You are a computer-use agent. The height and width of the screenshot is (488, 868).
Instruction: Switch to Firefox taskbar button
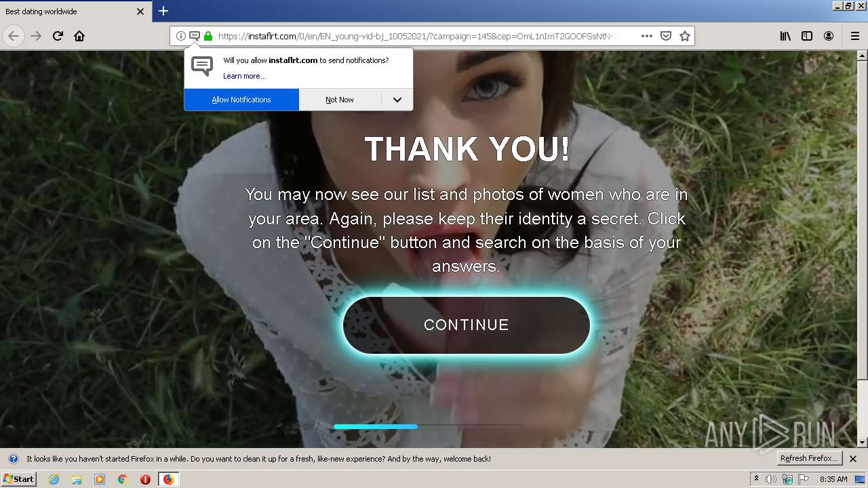[x=168, y=479]
